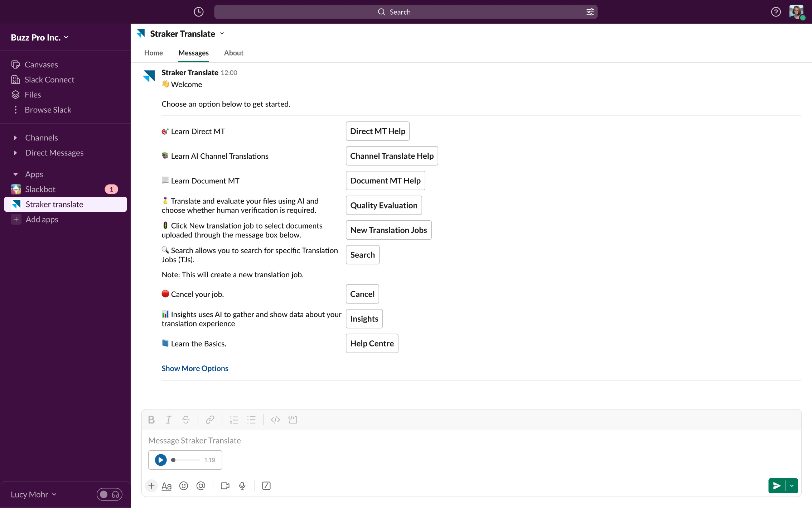The height and width of the screenshot is (508, 812).
Task: Start recording a video clip
Action: [225, 486]
